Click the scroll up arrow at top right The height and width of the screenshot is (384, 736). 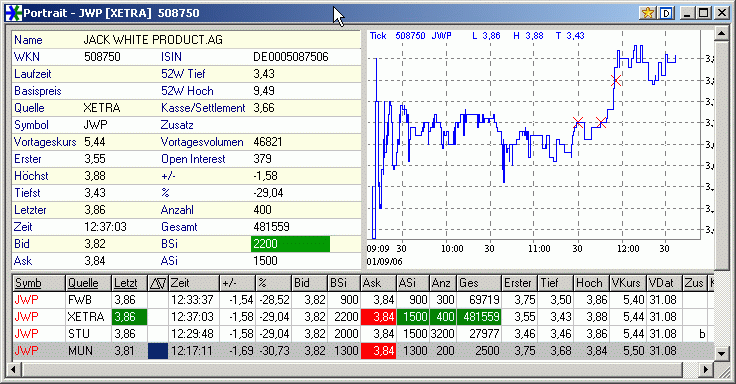[721, 33]
